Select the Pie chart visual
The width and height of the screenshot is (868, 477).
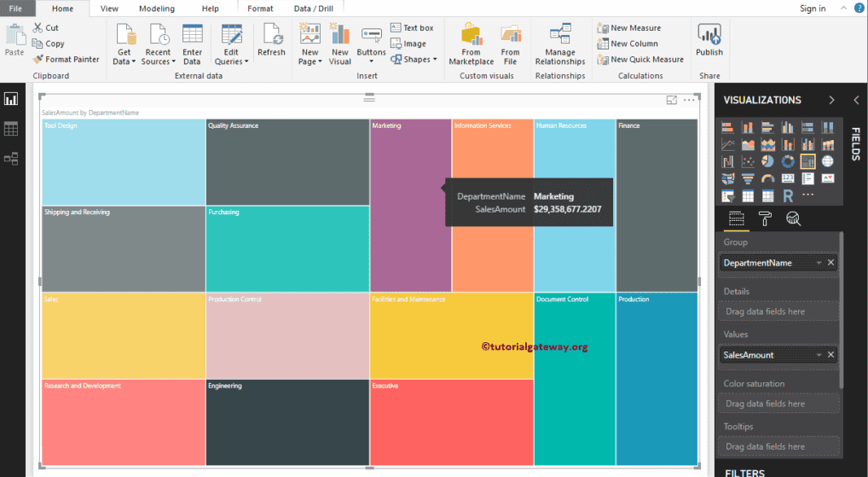[x=767, y=161]
